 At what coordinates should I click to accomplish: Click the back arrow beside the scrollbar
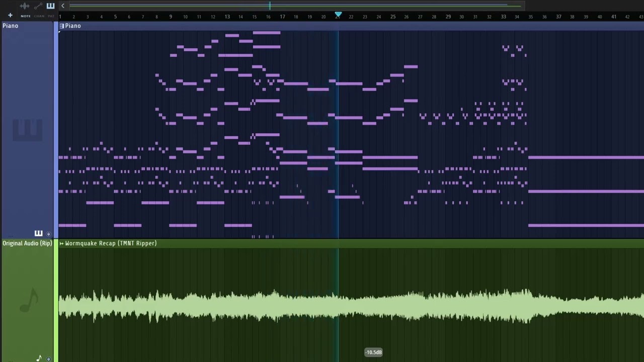tap(63, 6)
